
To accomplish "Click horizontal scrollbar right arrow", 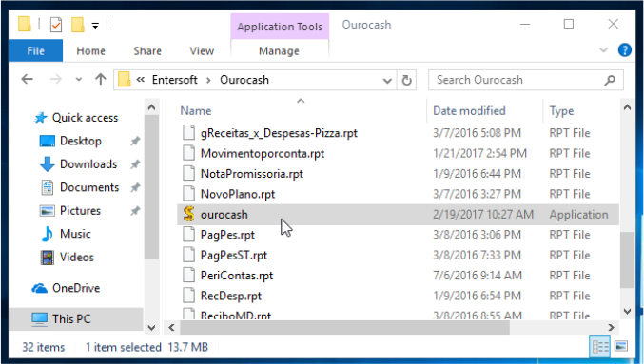I will (x=611, y=327).
